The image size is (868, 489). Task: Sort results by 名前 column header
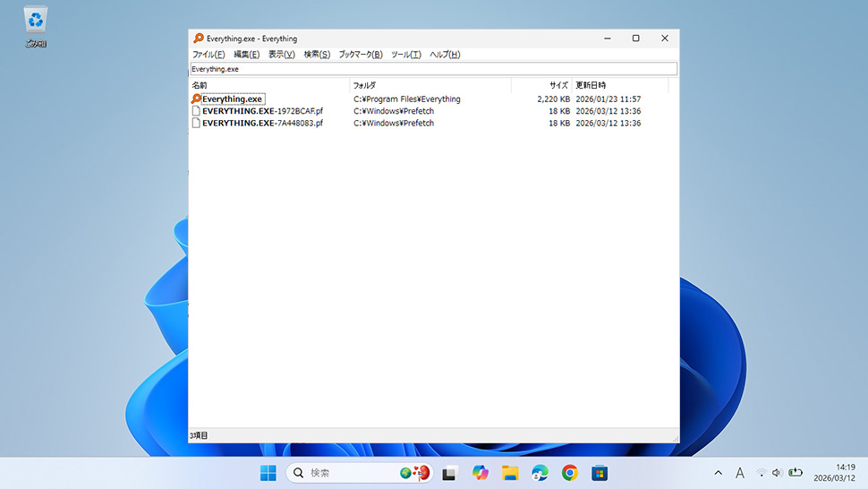pos(268,86)
